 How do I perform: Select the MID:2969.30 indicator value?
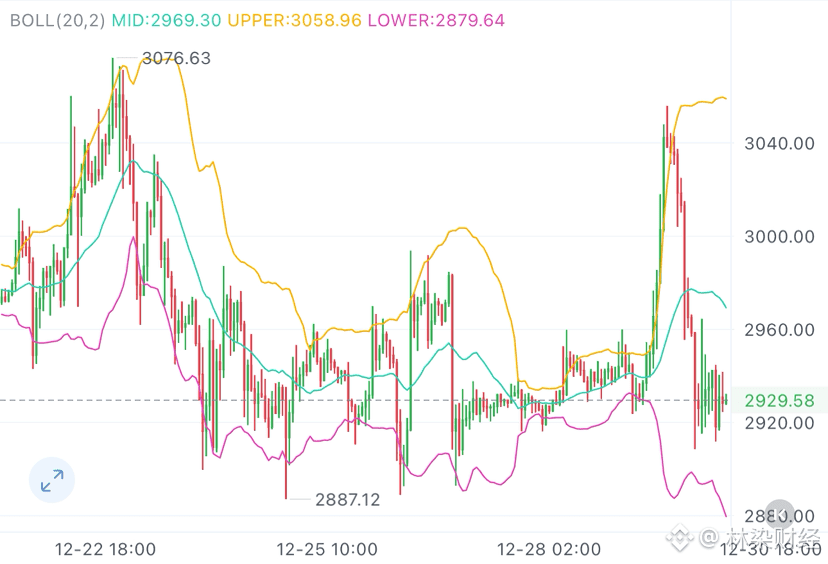[169, 19]
